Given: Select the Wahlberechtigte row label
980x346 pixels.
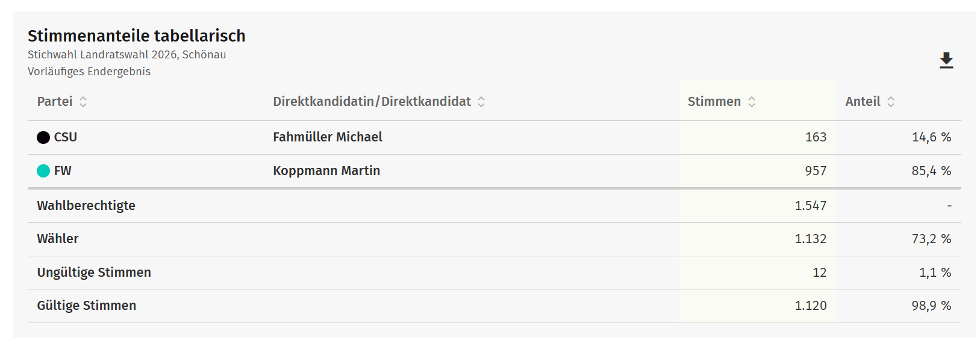Looking at the screenshot, I should coord(86,206).
